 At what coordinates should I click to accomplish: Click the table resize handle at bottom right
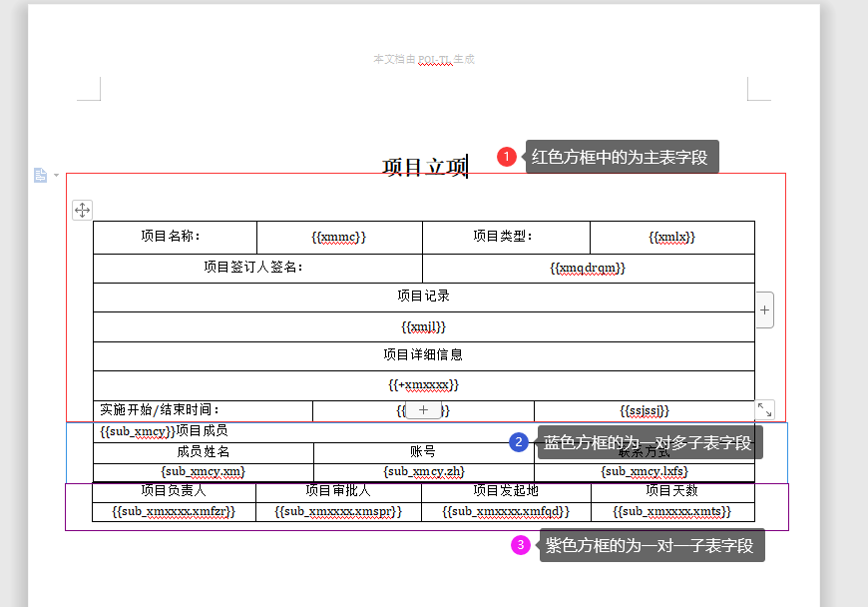(764, 409)
